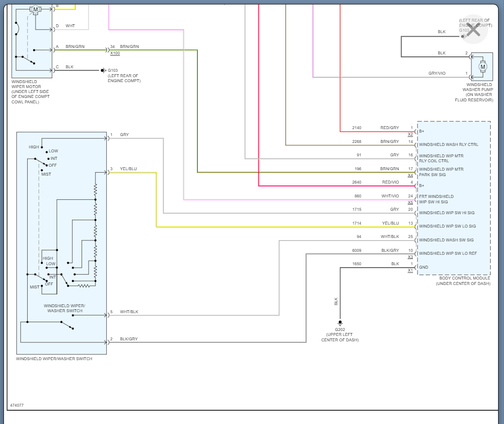The width and height of the screenshot is (504, 424).
Task: Select the WINDSHIELD WASH RLY CTRL pin text
Action: [449, 144]
